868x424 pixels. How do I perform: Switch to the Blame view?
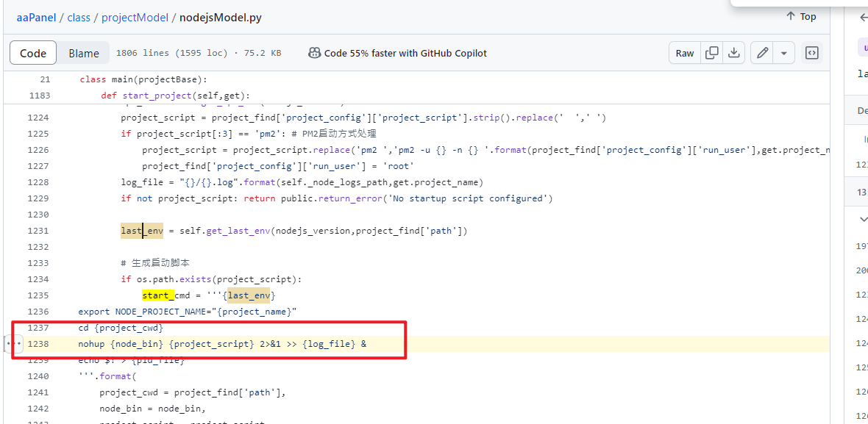tap(84, 53)
